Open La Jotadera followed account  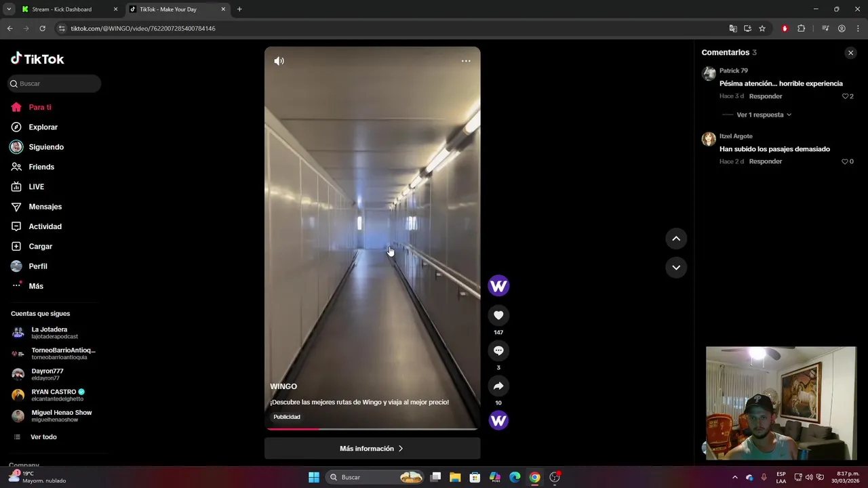(x=54, y=333)
